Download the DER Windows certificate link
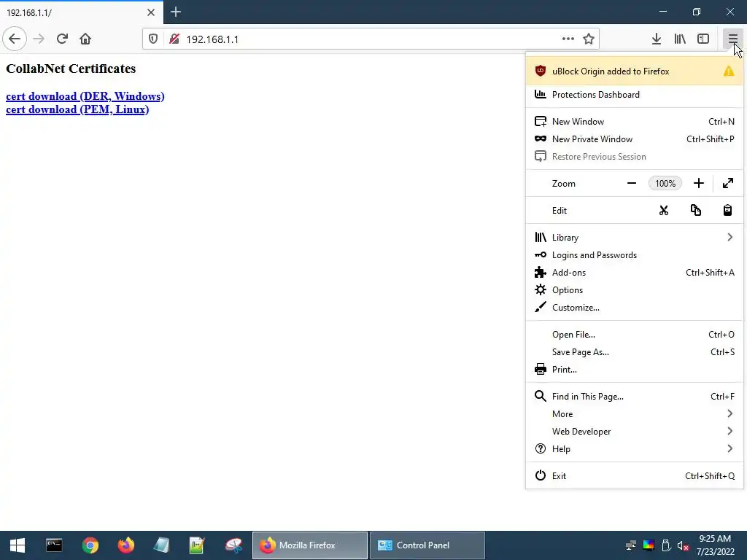This screenshot has height=560, width=747. coord(85,96)
